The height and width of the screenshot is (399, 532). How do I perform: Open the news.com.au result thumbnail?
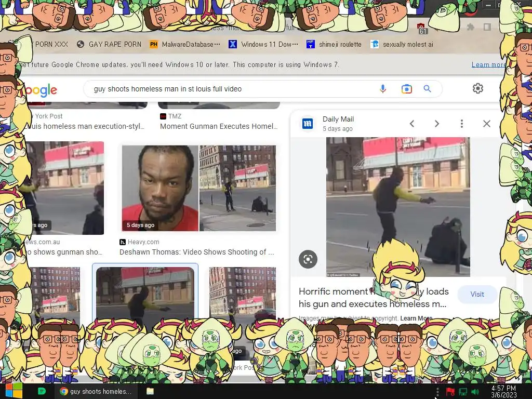pos(64,188)
